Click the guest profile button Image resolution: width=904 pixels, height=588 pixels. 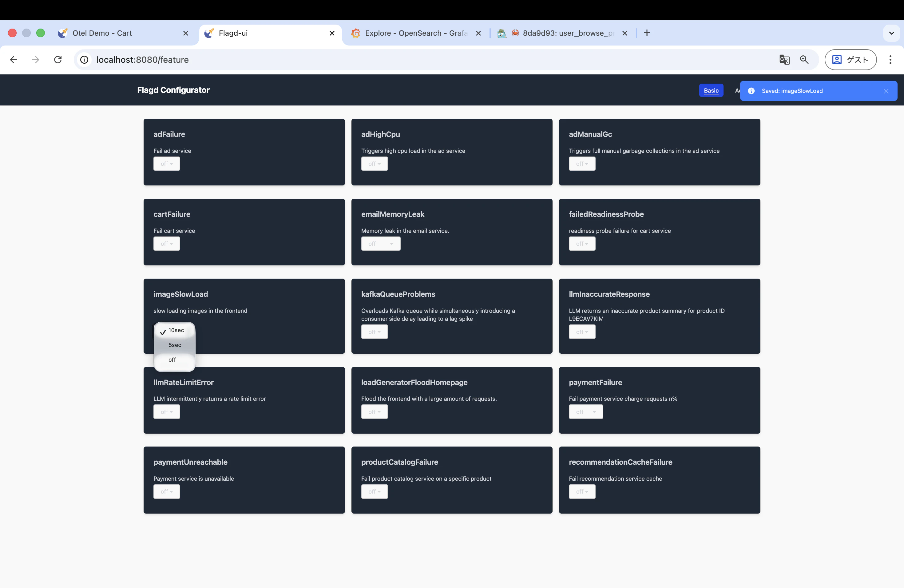850,60
